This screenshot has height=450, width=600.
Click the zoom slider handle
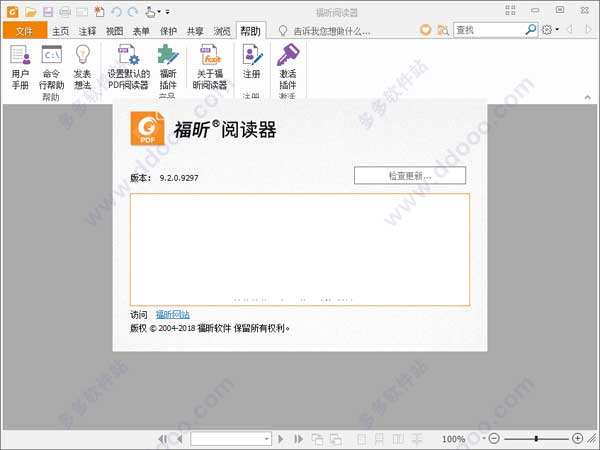coord(536,439)
